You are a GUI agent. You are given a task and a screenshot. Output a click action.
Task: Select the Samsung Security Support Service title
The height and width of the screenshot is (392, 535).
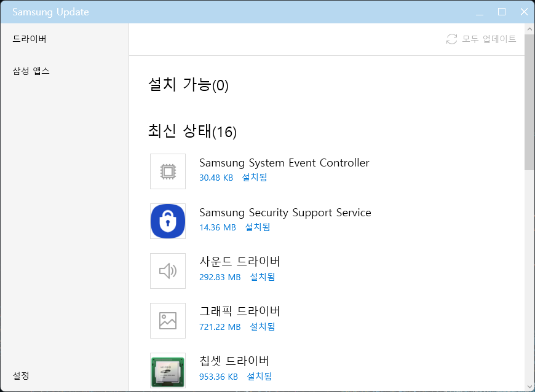[x=285, y=213]
